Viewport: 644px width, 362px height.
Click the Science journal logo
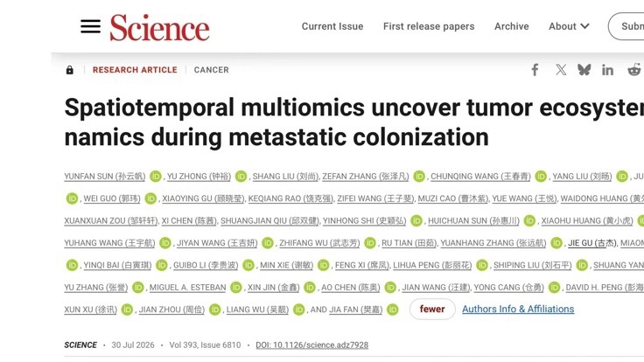pyautogui.click(x=159, y=28)
